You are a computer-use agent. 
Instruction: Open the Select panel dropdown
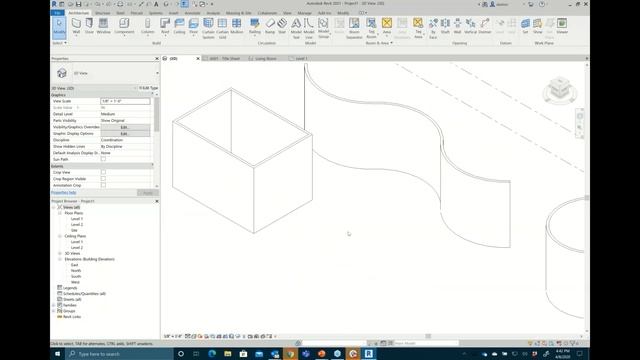[60, 43]
